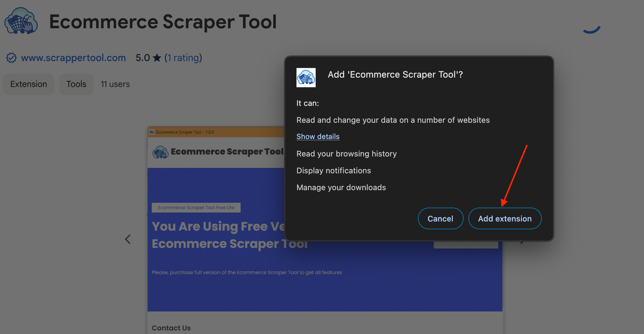Click 'Read and change your data' permission text
Image resolution: width=644 pixels, height=334 pixels.
point(393,120)
